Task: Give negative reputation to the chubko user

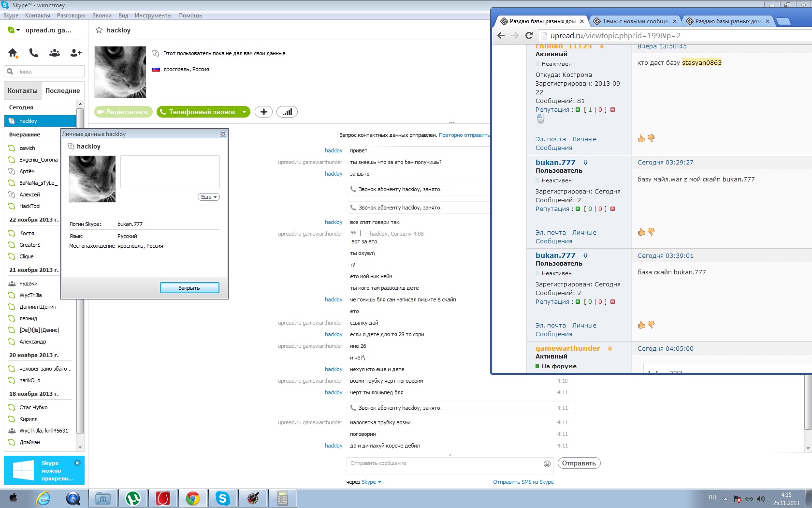Action: tap(612, 110)
